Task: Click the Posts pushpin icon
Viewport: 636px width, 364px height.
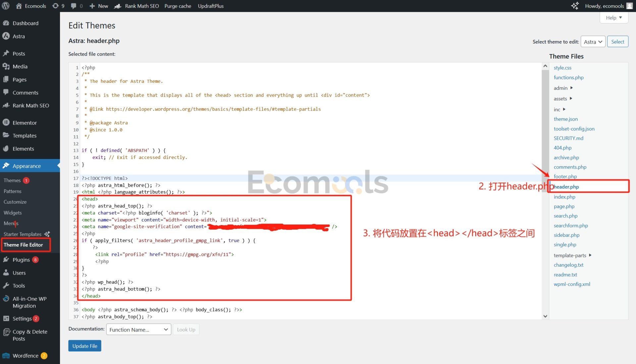Action: pyautogui.click(x=6, y=53)
